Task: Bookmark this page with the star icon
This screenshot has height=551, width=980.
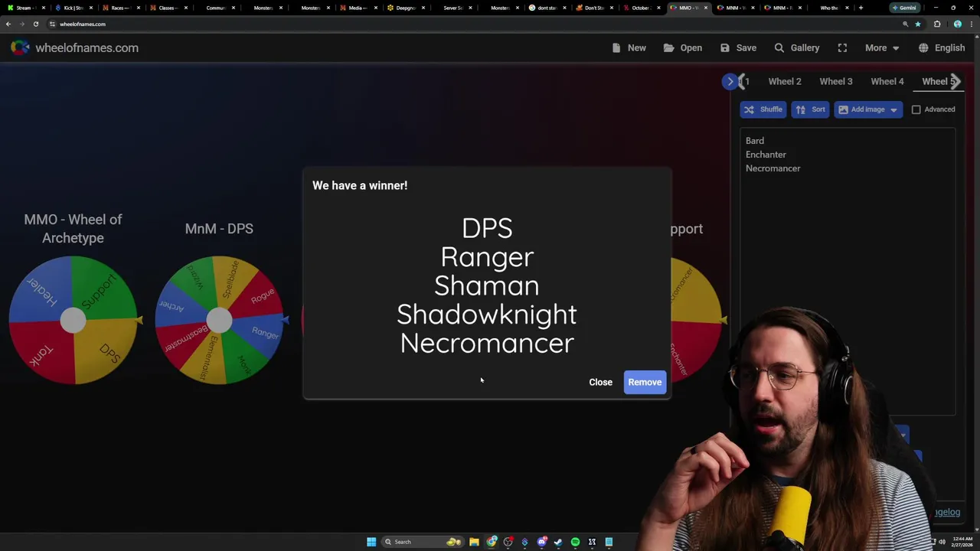Action: point(917,24)
